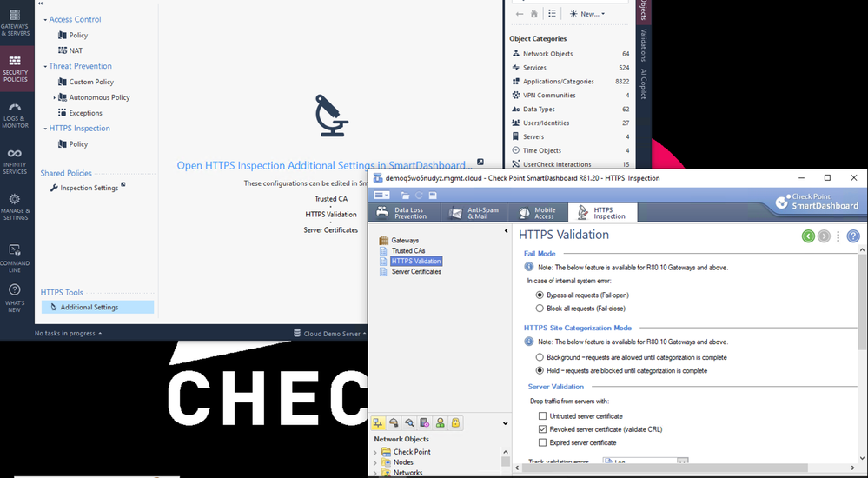This screenshot has height=478, width=868.
Task: Select the HTTPS Inspection tab
Action: 602,213
